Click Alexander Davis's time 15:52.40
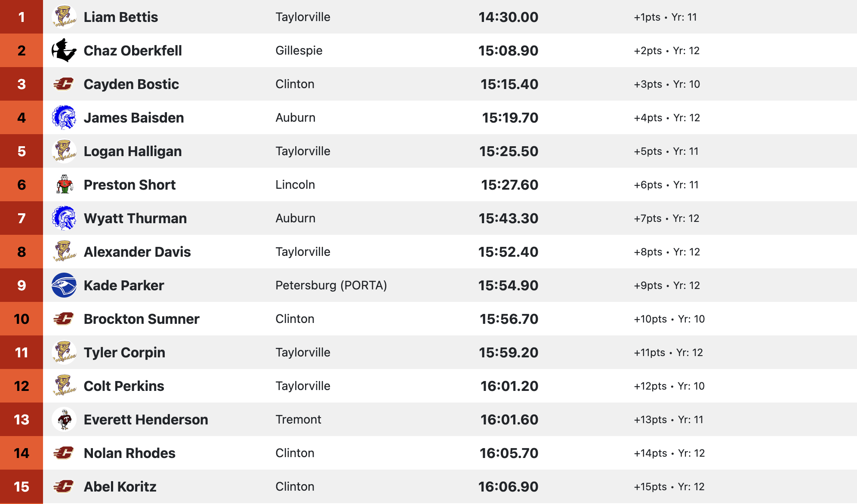The image size is (857, 504). coord(508,252)
